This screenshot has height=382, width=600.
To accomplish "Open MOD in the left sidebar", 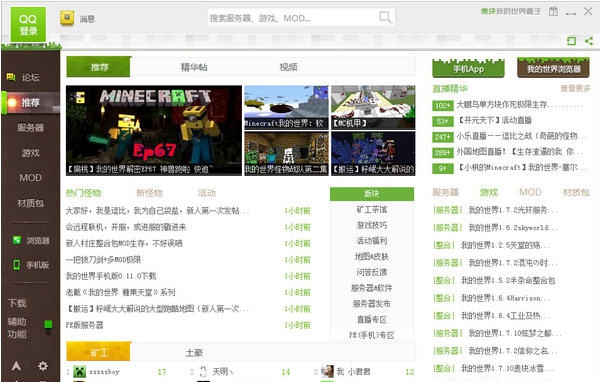I will [x=30, y=178].
